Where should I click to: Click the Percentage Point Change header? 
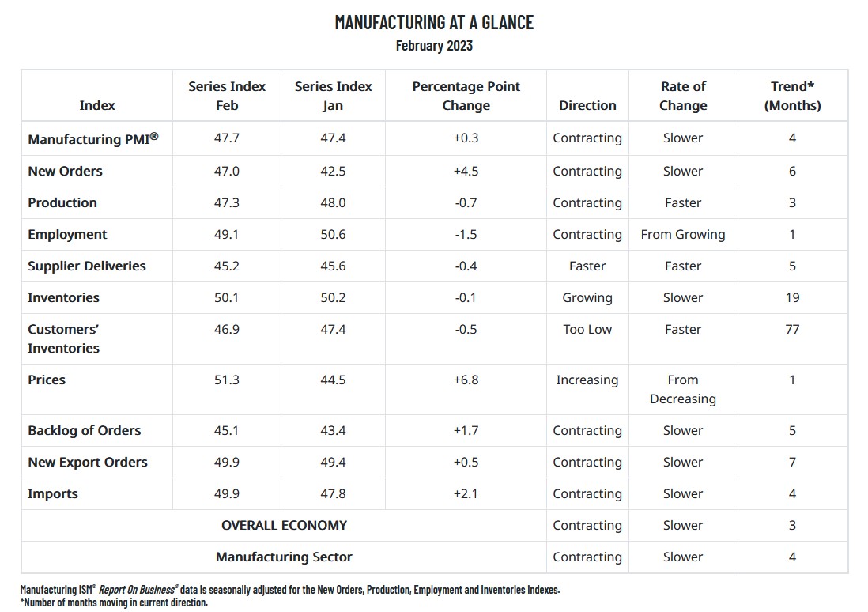pos(466,96)
